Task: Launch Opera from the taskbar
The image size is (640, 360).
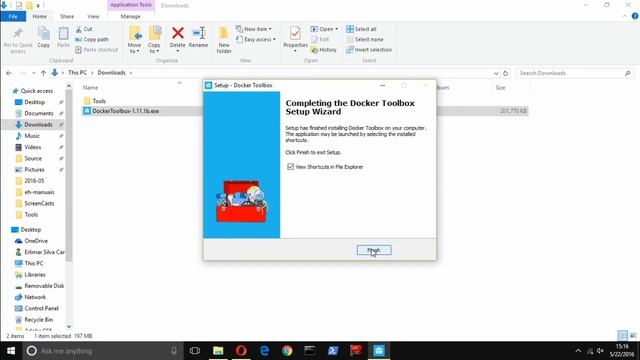Action: [x=241, y=351]
